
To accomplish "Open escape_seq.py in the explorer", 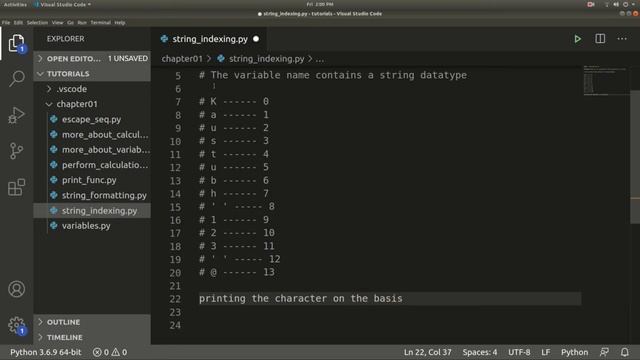I will [x=91, y=119].
